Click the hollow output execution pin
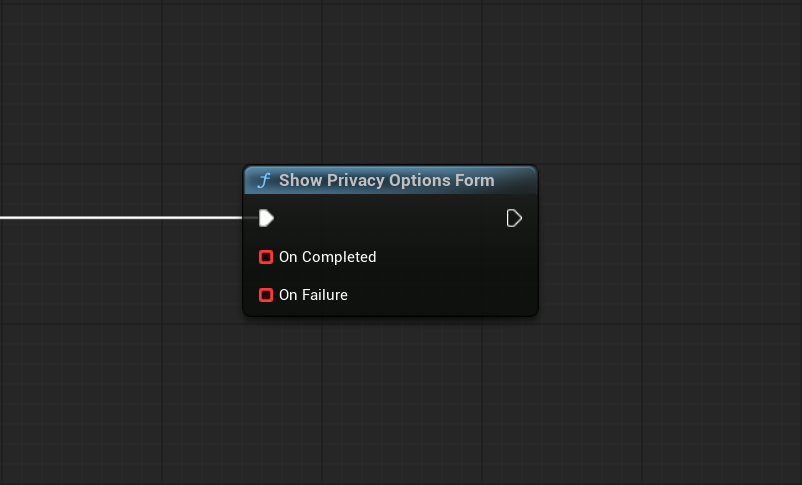802x485 pixels. [514, 218]
